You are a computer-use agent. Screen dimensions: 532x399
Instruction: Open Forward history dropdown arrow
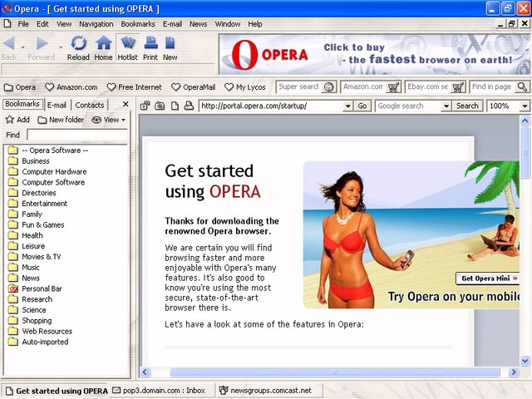pyautogui.click(x=61, y=47)
